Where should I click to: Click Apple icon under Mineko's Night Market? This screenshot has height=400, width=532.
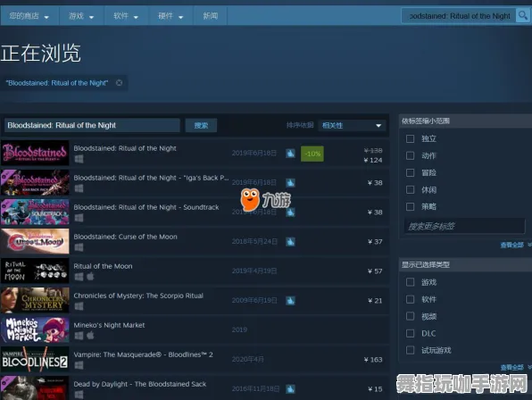(90, 336)
